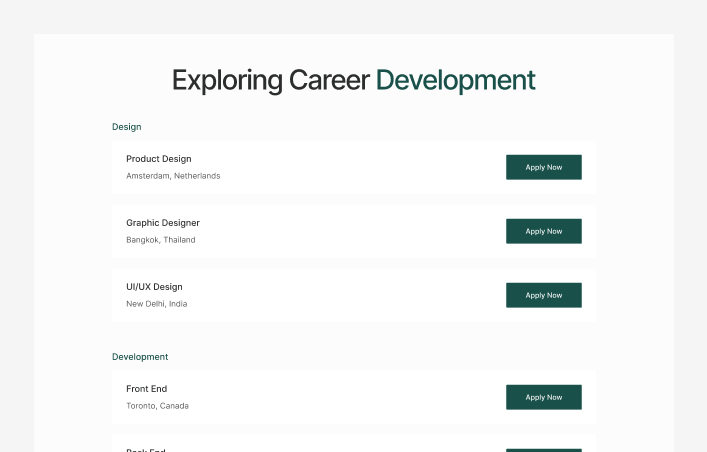Open the Product Design job title
Viewport: 707px width, 452px height.
pos(158,159)
